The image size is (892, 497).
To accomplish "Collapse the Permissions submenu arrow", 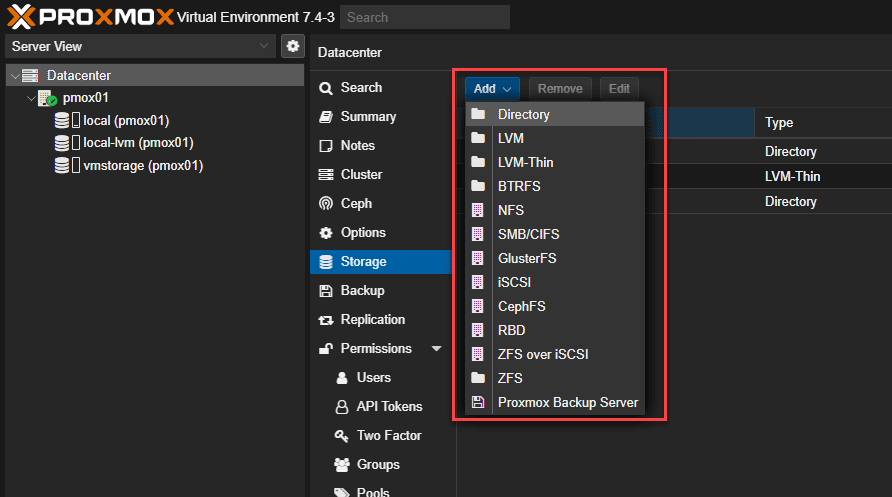I will [x=436, y=349].
